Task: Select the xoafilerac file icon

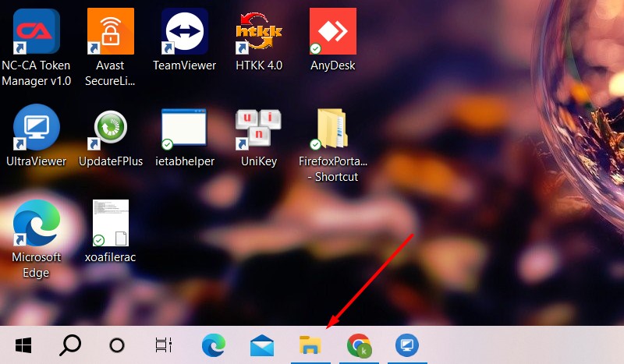Action: [x=111, y=223]
